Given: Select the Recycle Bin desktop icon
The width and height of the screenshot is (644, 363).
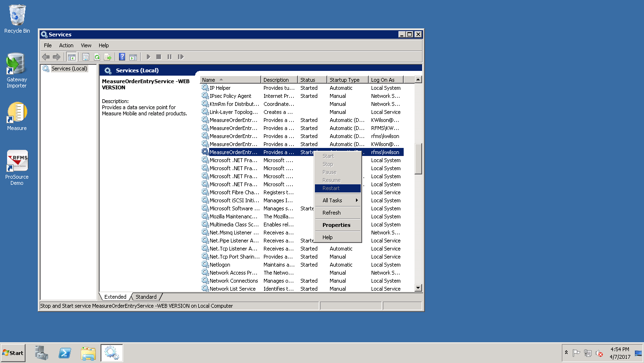Looking at the screenshot, I should tap(17, 19).
